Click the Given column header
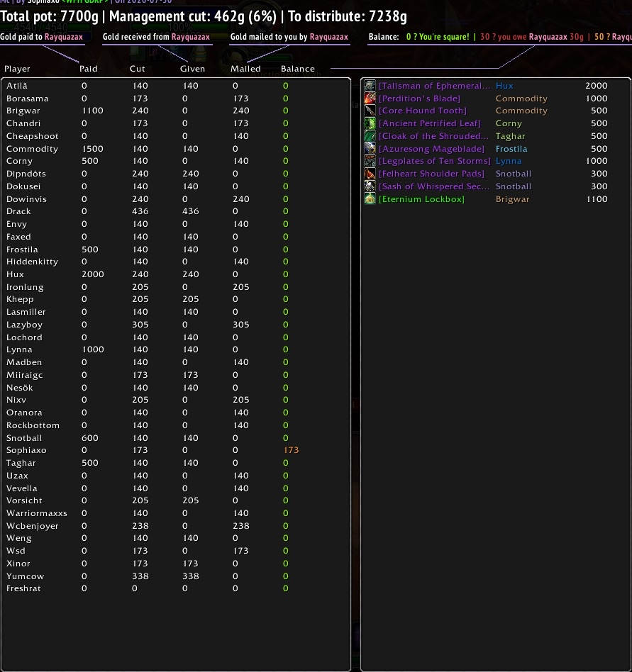632x672 pixels. pyautogui.click(x=192, y=69)
